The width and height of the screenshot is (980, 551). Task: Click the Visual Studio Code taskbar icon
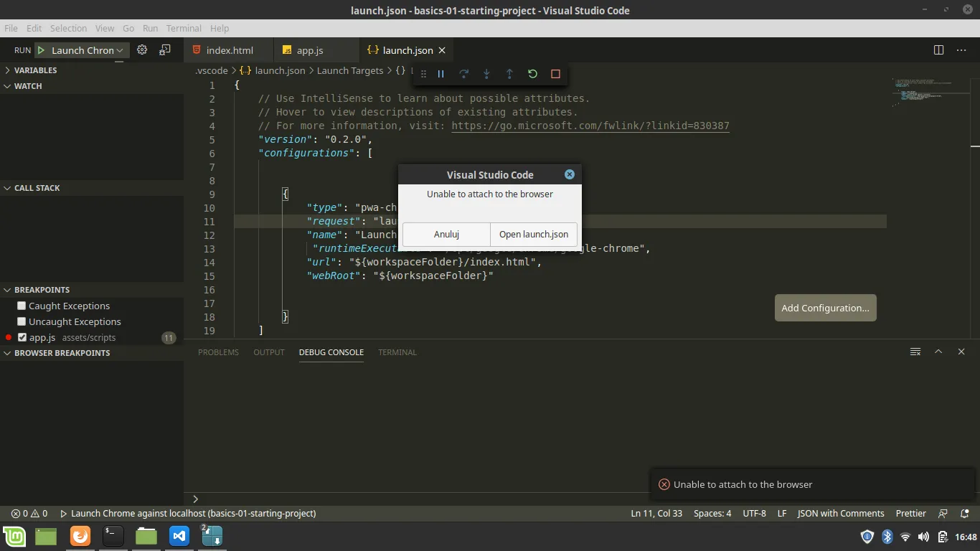(179, 536)
